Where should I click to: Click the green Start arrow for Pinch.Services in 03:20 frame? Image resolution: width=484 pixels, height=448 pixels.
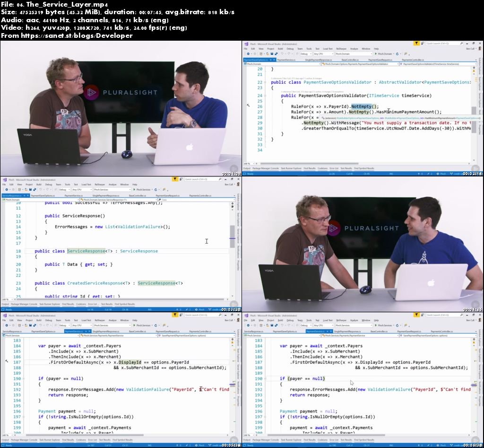134,189
